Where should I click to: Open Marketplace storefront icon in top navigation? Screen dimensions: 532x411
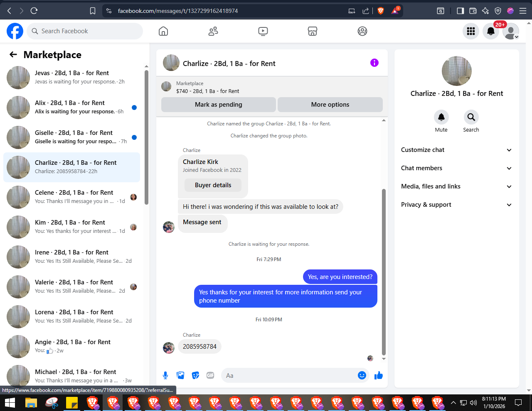(x=313, y=31)
